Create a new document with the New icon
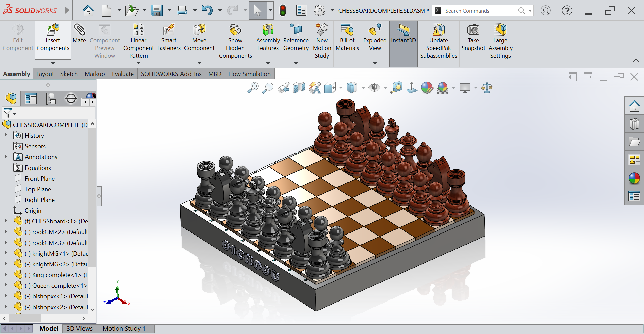Screen dimensions: 644x334 point(107,11)
